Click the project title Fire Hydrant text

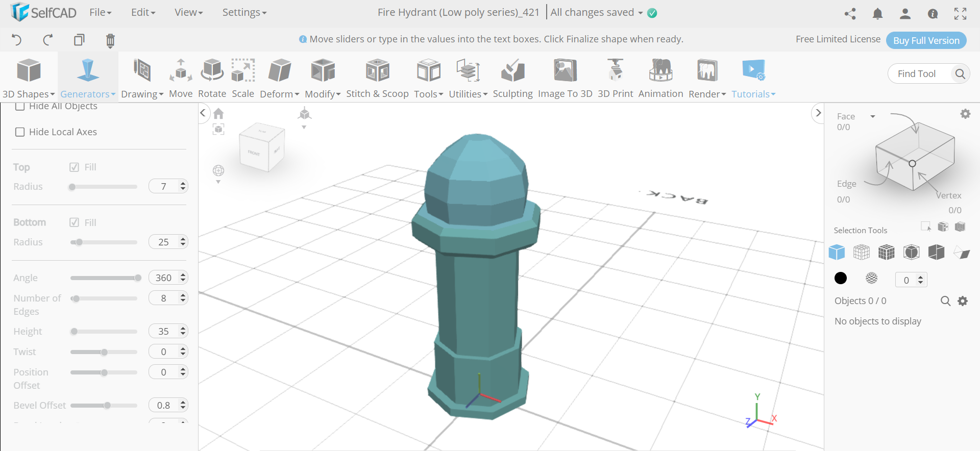coord(458,12)
